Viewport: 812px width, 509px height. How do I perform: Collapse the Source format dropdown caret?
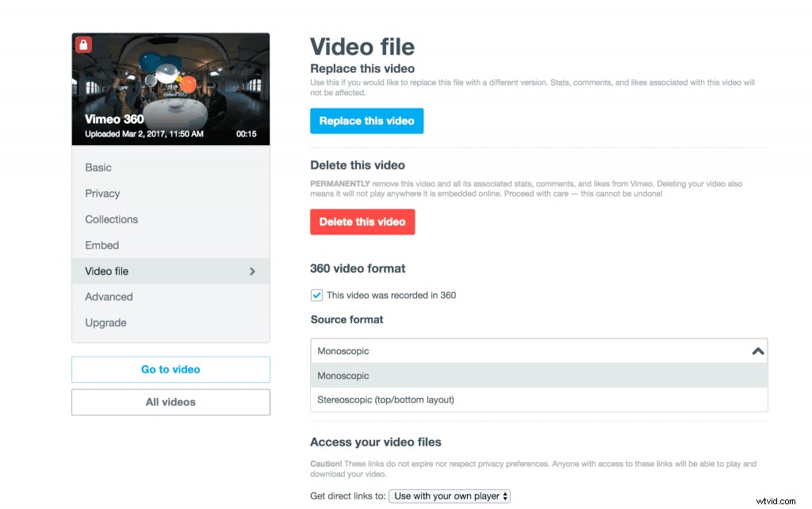pos(757,350)
